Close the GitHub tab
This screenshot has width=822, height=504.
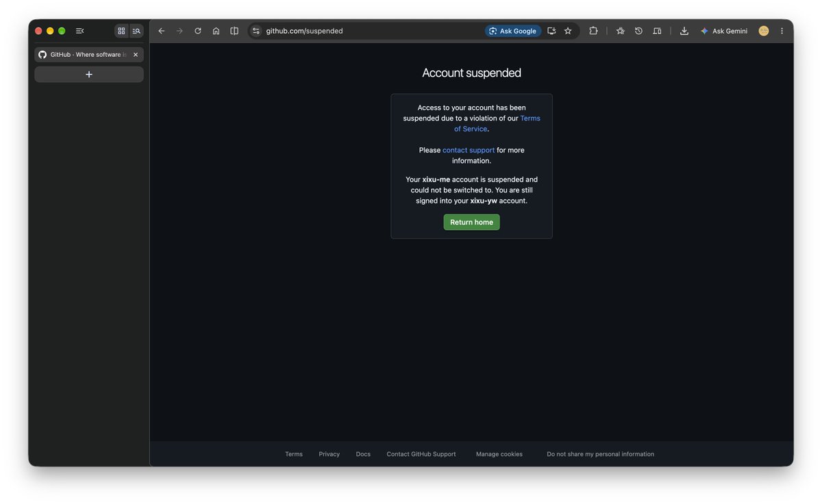(x=136, y=55)
